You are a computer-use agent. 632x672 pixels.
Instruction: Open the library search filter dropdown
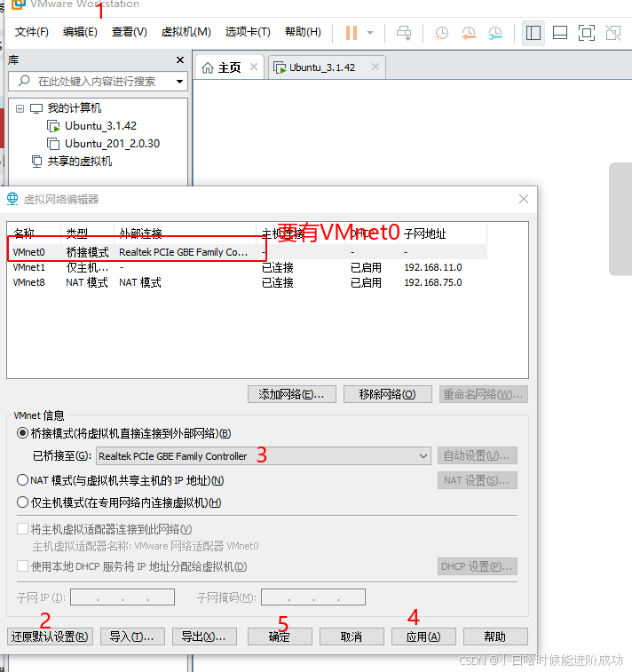tap(179, 82)
